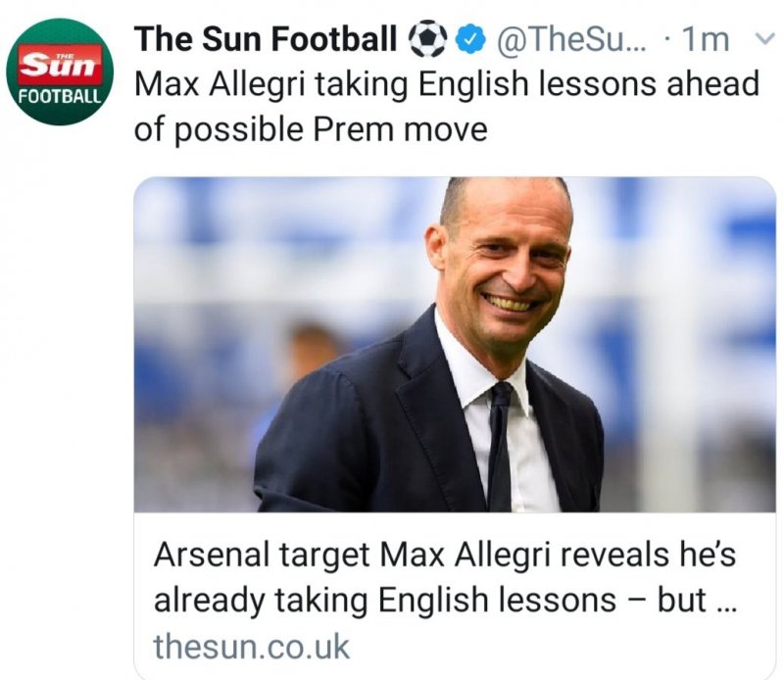The image size is (784, 680).
Task: Click tweet line 'of possible Prem move'
Action: coord(310,129)
